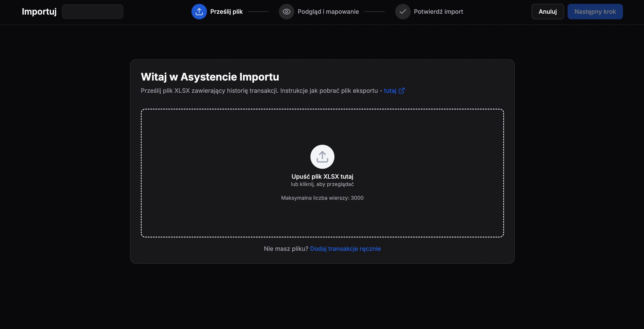644x329 pixels.
Task: Go to Podgląd i mapowanie step
Action: [x=328, y=12]
